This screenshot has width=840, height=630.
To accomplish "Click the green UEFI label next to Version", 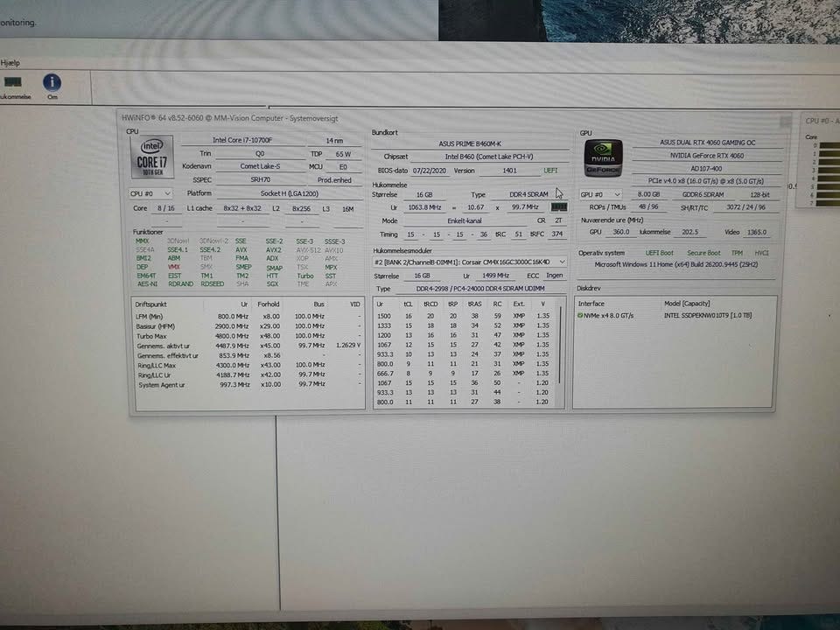I will tap(550, 171).
